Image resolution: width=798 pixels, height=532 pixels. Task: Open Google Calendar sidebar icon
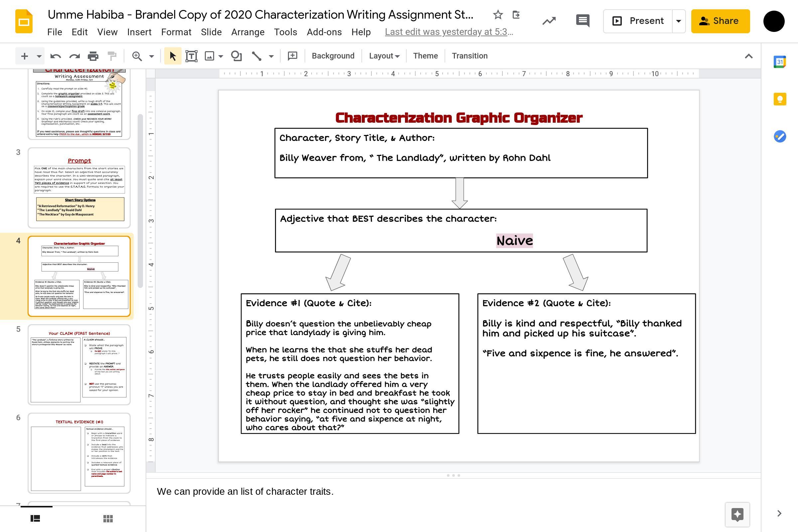click(780, 62)
